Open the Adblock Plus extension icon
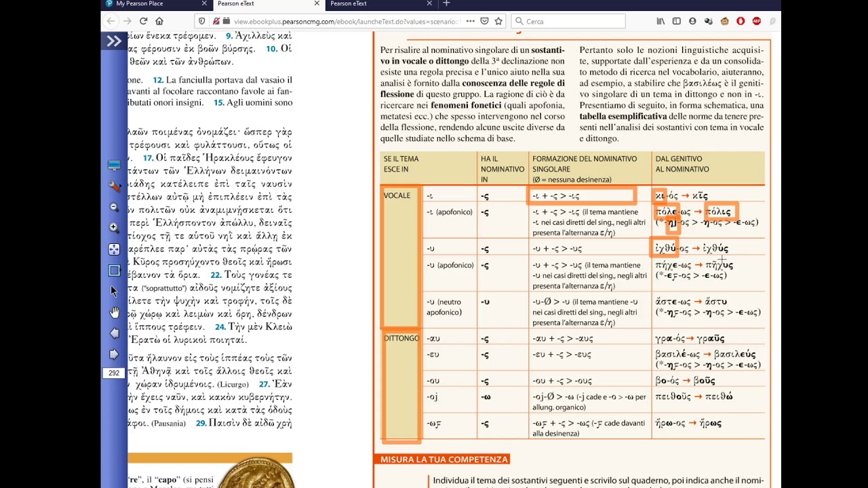 click(x=756, y=21)
